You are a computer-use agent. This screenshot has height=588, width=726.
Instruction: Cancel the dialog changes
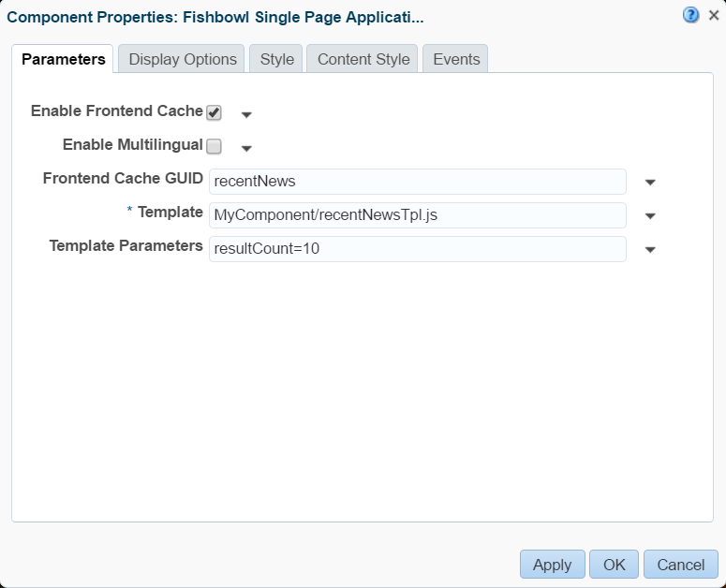click(x=681, y=565)
